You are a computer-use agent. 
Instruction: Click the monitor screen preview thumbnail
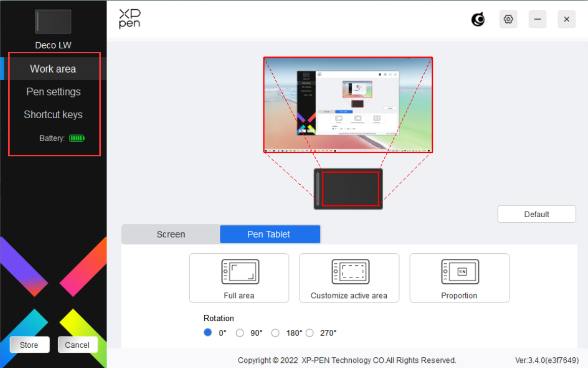click(348, 105)
